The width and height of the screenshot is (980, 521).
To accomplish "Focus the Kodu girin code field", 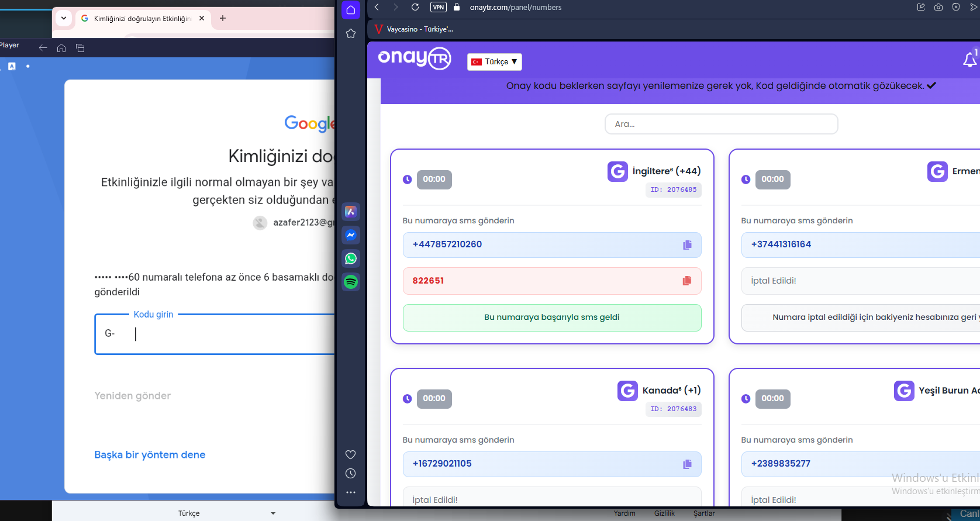I will click(215, 334).
